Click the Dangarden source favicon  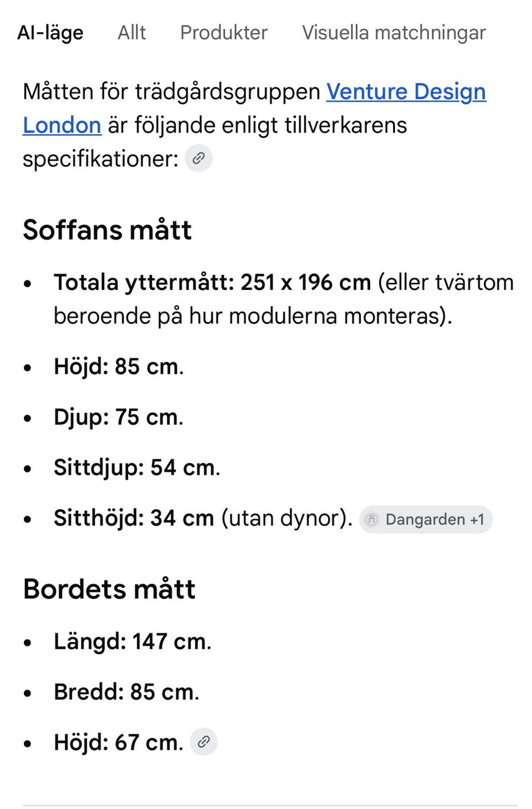[x=372, y=519]
